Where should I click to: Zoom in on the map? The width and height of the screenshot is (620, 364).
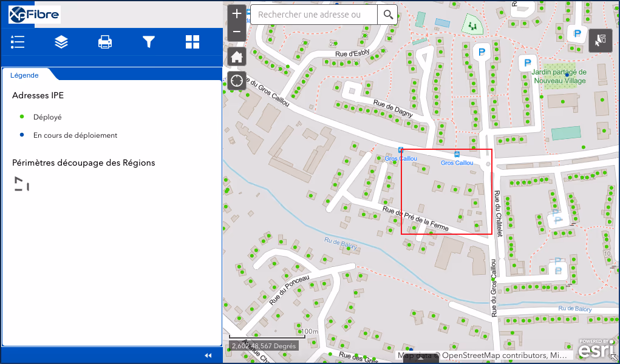click(x=237, y=13)
